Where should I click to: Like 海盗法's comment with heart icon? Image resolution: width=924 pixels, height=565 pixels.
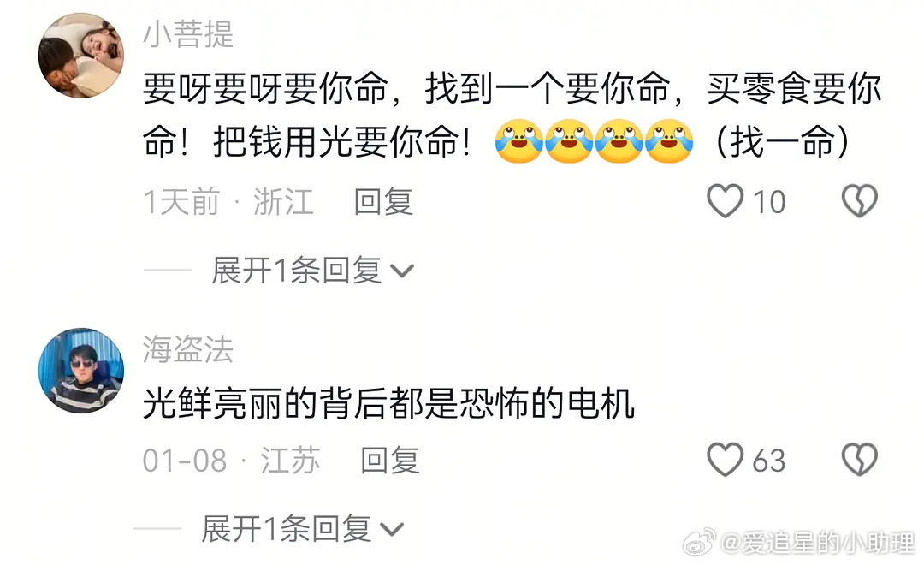(725, 460)
